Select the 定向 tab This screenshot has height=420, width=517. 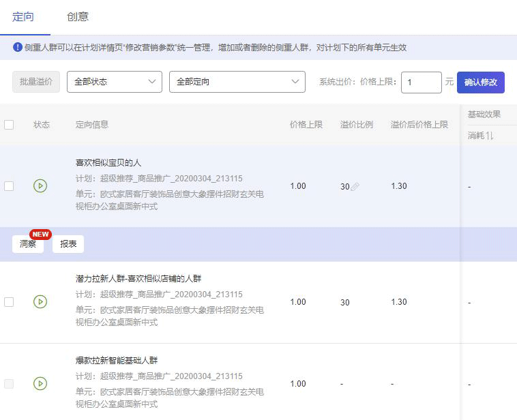pyautogui.click(x=24, y=16)
